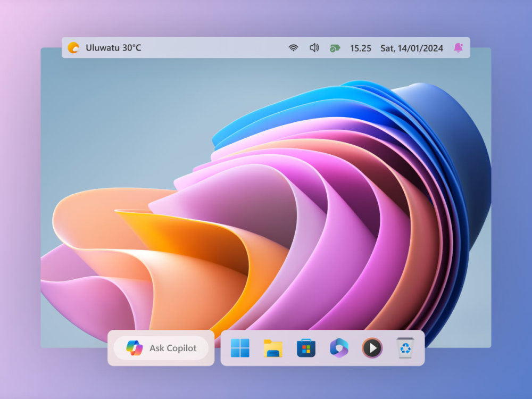Open the Sat, 14/01/2024 date
Screen dimensions: 532x399
pos(412,48)
